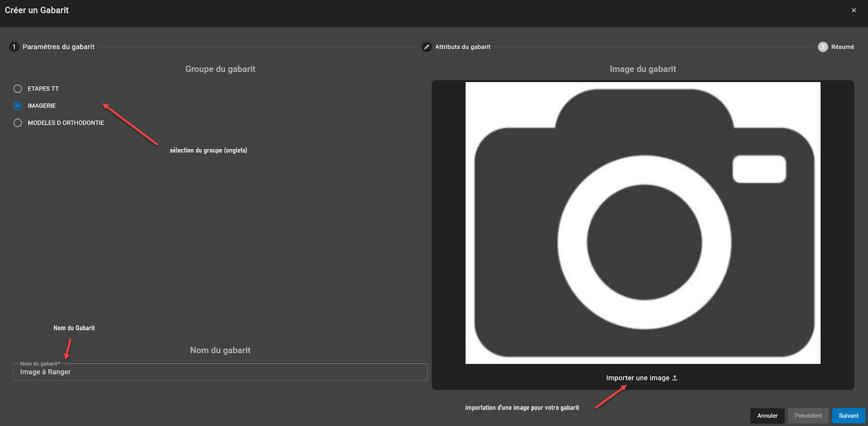
Task: Click the Image du gabarit heading
Action: 643,69
